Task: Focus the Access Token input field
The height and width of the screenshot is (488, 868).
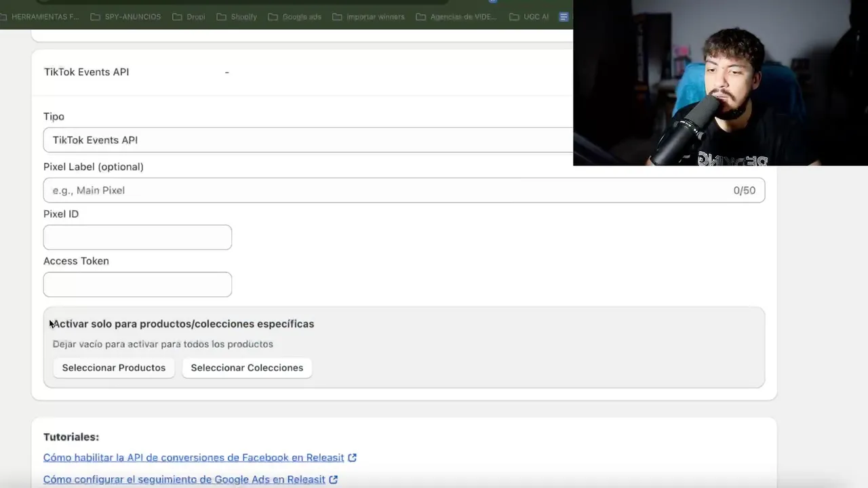Action: [x=138, y=285]
